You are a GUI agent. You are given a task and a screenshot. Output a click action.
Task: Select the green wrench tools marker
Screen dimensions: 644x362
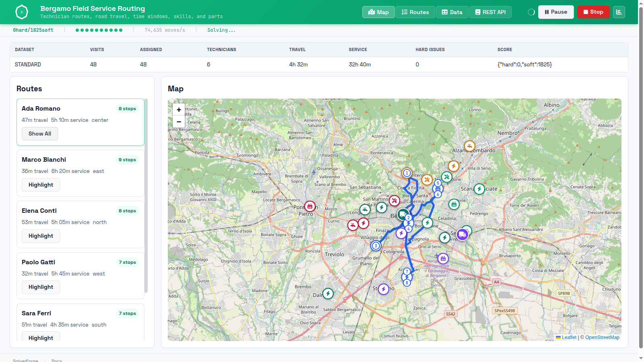click(446, 177)
